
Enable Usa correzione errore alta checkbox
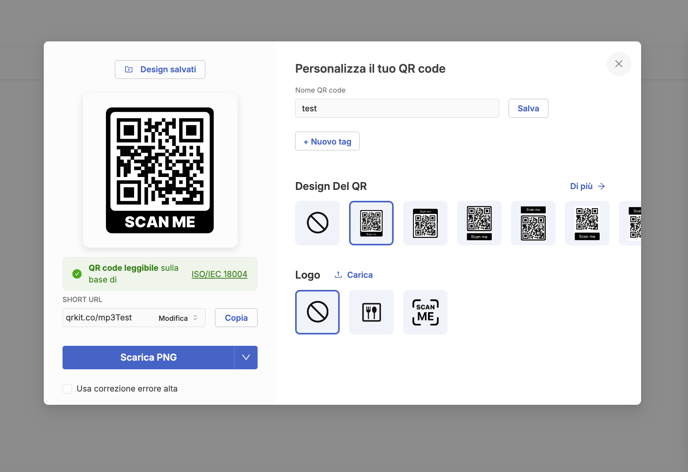(67, 389)
